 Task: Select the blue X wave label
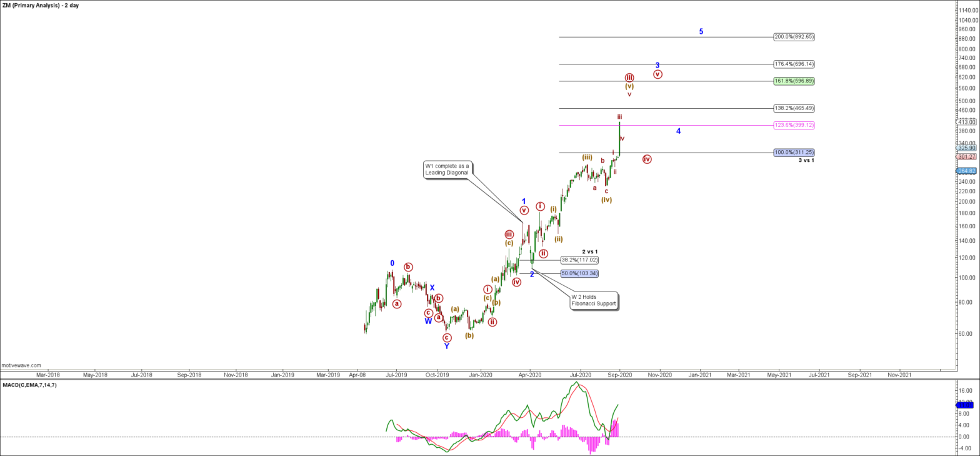point(431,288)
